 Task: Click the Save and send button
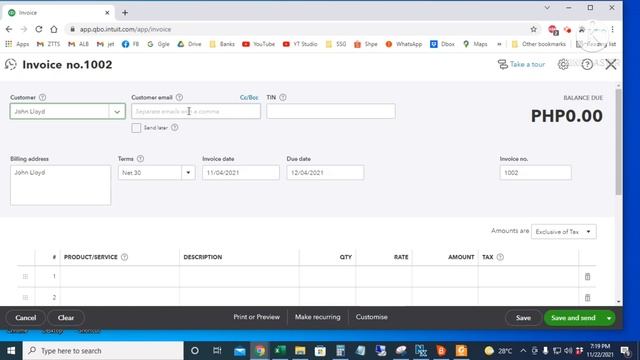point(573,318)
